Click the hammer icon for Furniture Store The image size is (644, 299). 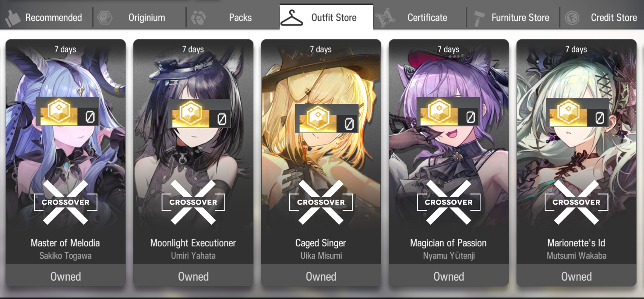(x=478, y=18)
